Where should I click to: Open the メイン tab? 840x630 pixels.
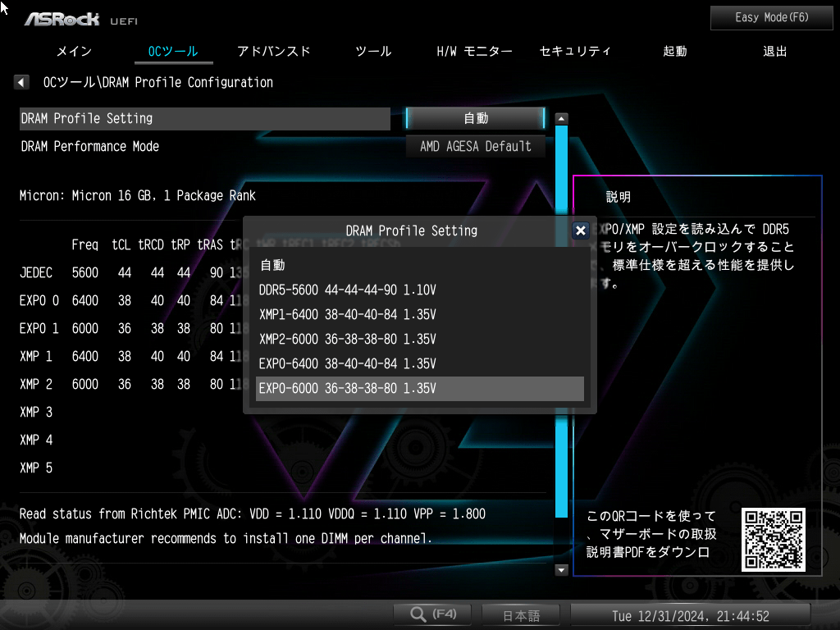coord(74,52)
